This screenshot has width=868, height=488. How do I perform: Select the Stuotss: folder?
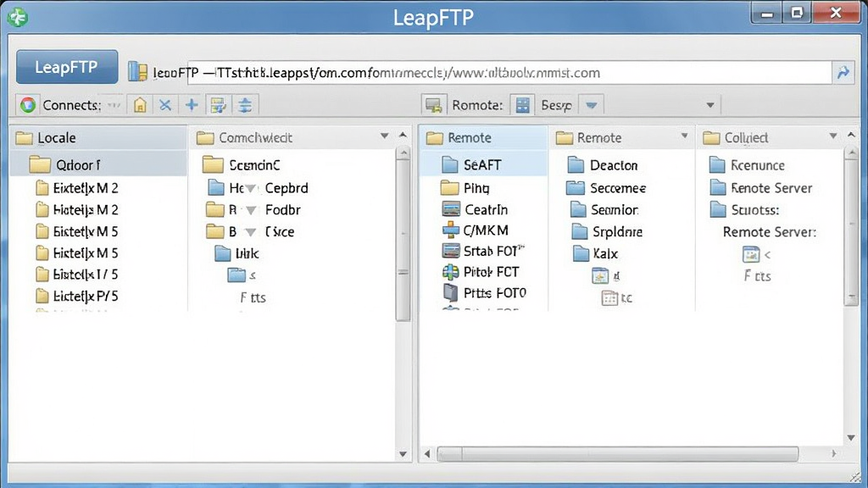pos(744,210)
